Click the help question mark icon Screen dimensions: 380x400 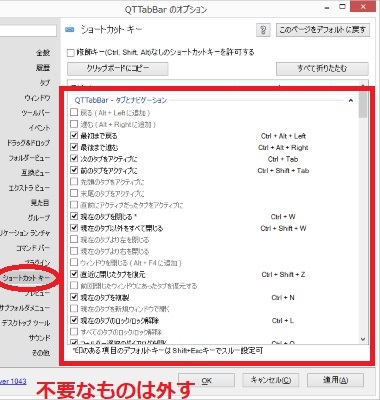(x=263, y=30)
